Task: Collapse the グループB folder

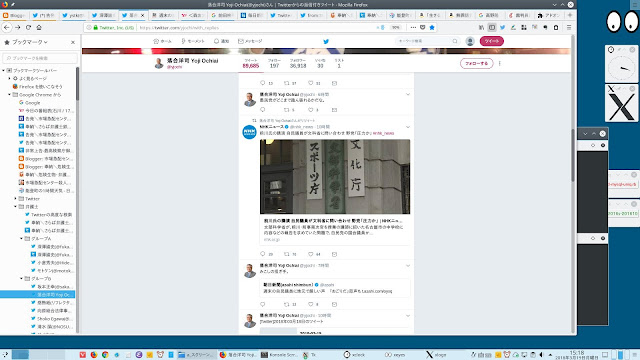Action: [21, 278]
